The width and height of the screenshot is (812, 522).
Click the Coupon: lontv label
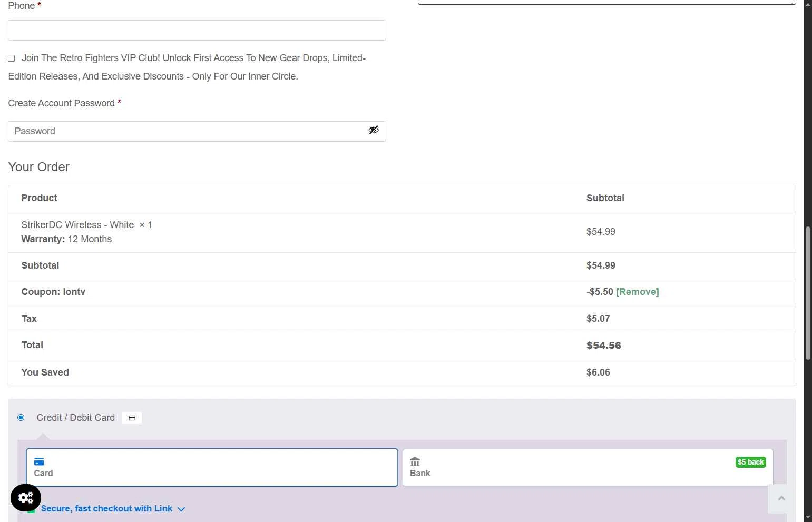[x=53, y=292]
